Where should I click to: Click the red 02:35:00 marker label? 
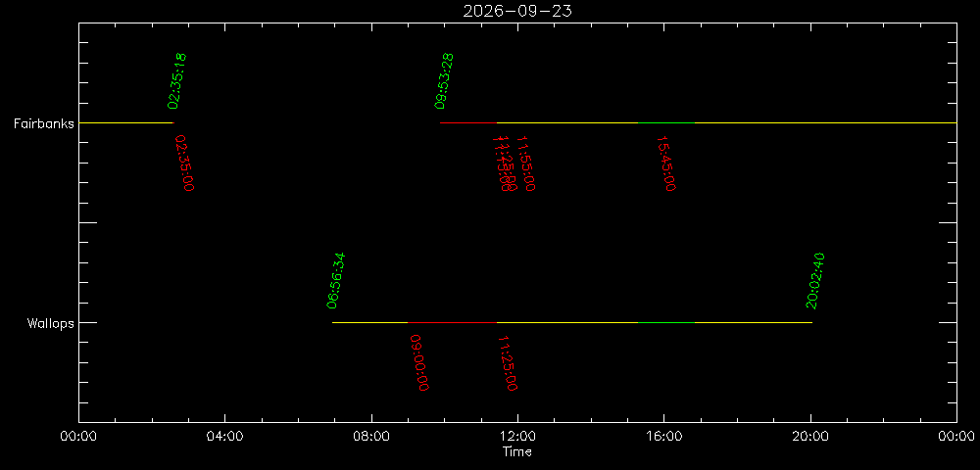point(184,163)
